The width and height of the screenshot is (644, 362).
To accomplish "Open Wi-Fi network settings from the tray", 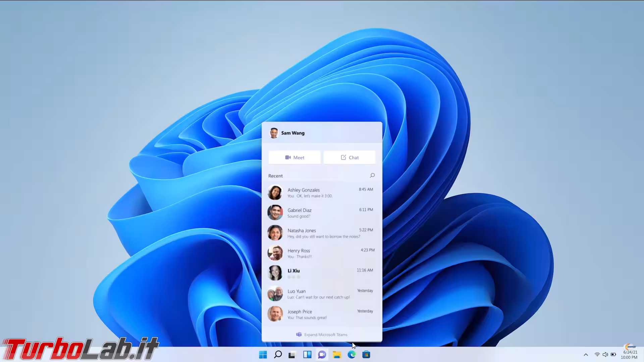I will (x=597, y=354).
